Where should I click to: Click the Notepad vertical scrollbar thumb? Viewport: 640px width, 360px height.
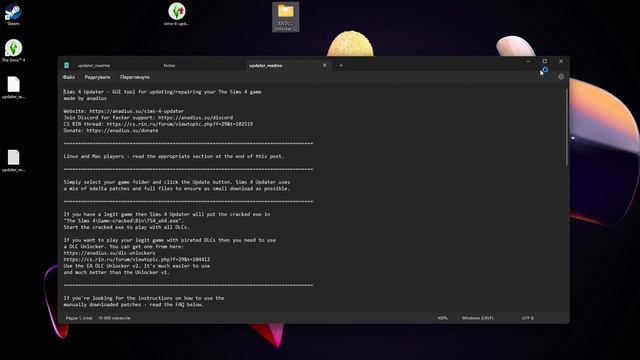click(x=567, y=127)
